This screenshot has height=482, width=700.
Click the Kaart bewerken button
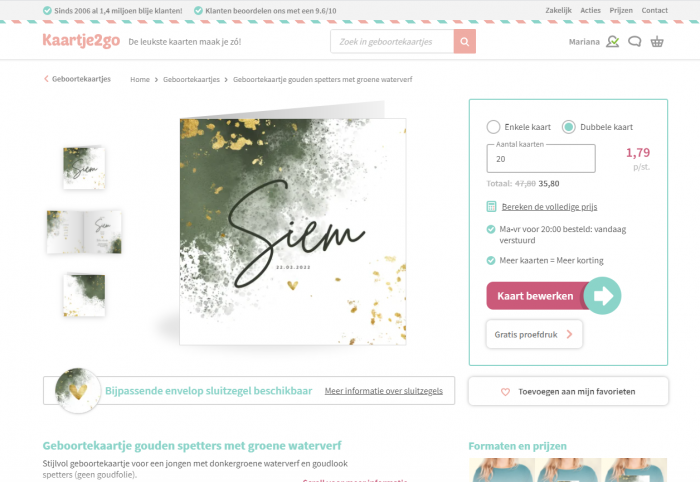pyautogui.click(x=535, y=296)
